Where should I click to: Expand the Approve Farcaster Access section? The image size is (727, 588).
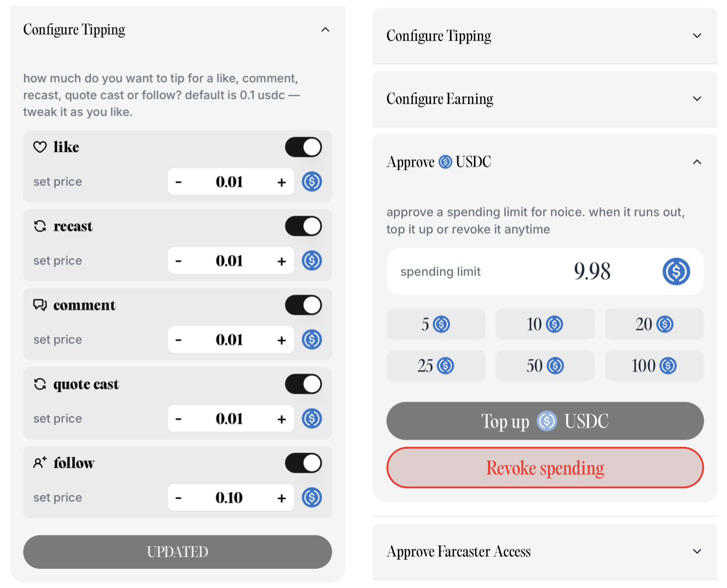(545, 551)
